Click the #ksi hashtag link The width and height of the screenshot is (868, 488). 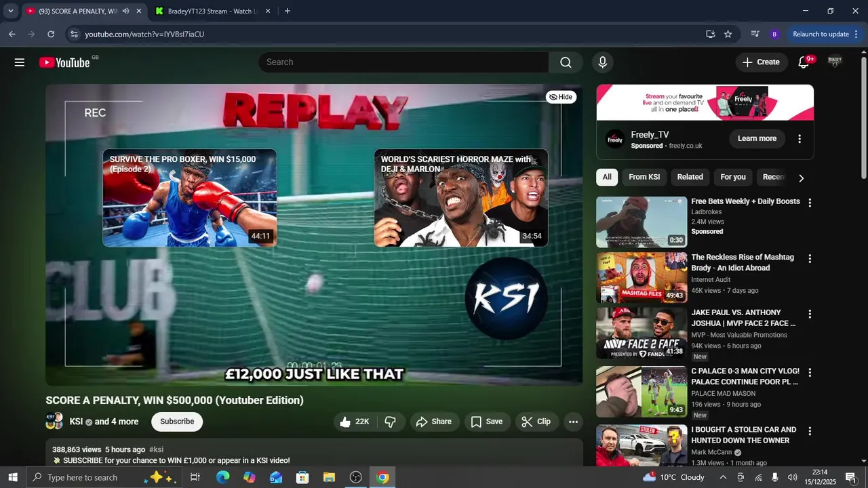click(x=156, y=449)
